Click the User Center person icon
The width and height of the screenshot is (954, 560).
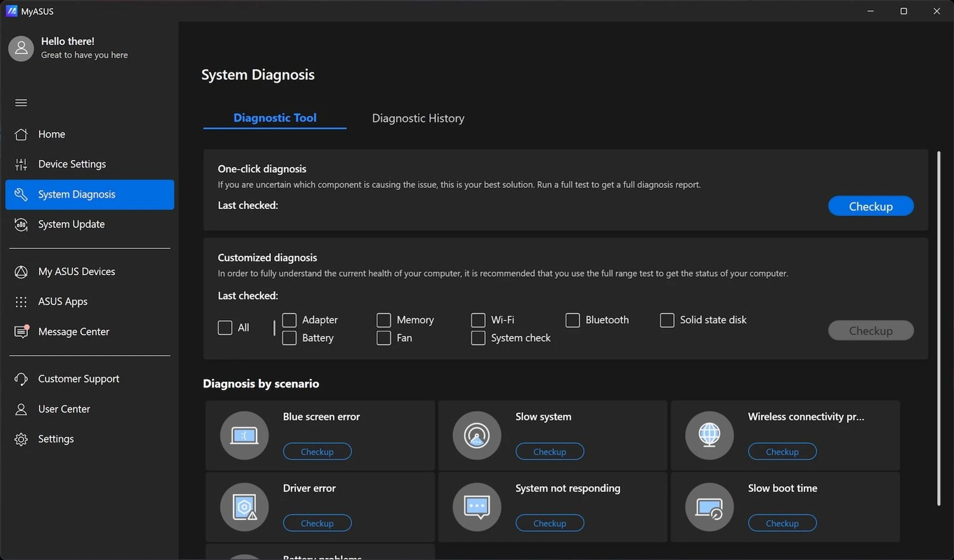click(x=21, y=409)
